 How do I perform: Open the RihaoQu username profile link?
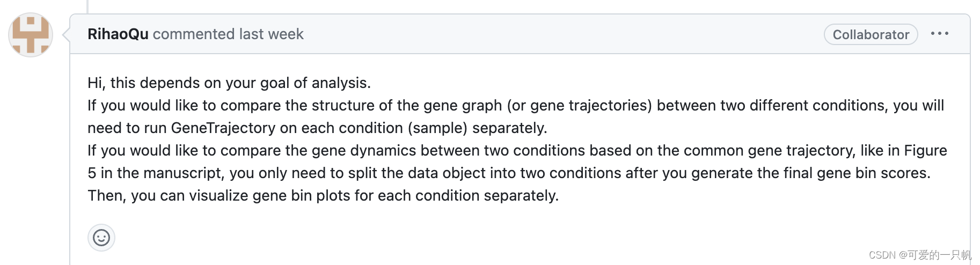click(x=118, y=34)
